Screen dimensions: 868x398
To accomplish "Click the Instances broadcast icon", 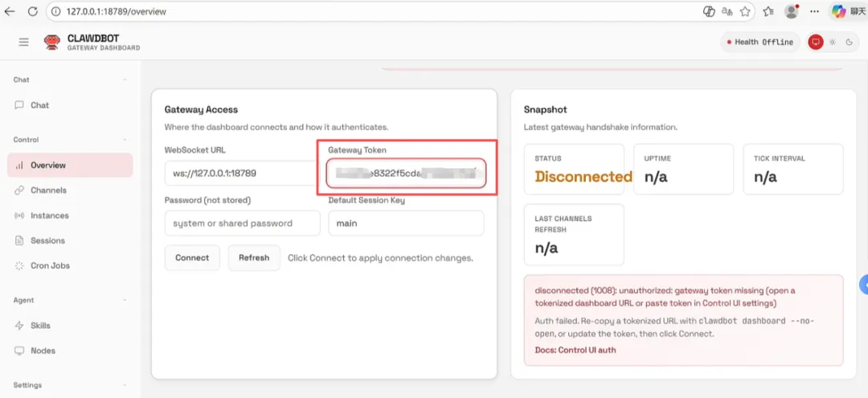I will 19,215.
